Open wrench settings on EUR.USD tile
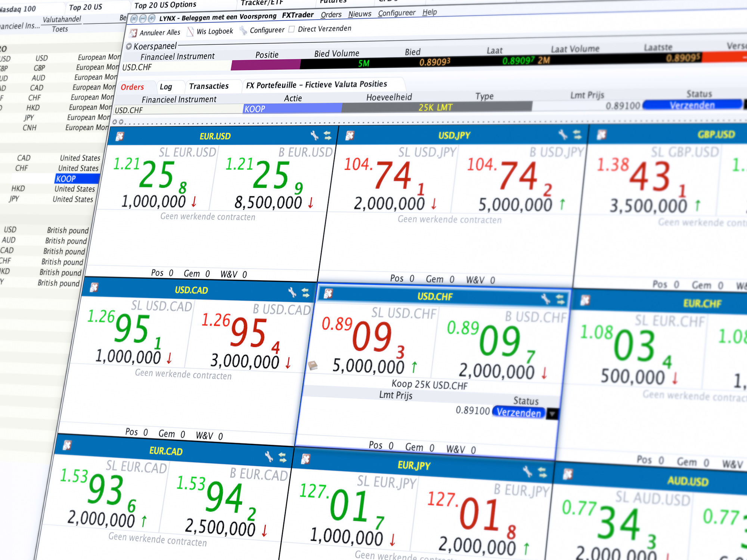Image resolution: width=747 pixels, height=560 pixels. coord(314,136)
